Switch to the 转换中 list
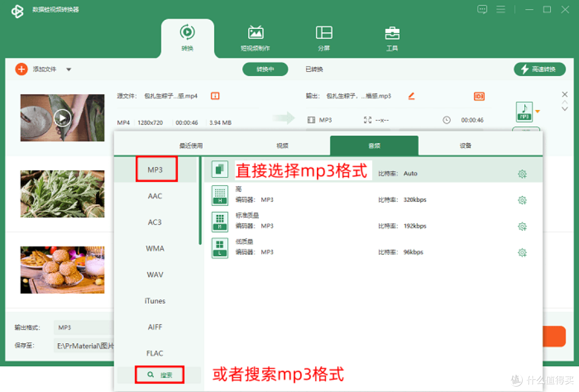Viewport: 579px width, 392px height. pos(265,69)
